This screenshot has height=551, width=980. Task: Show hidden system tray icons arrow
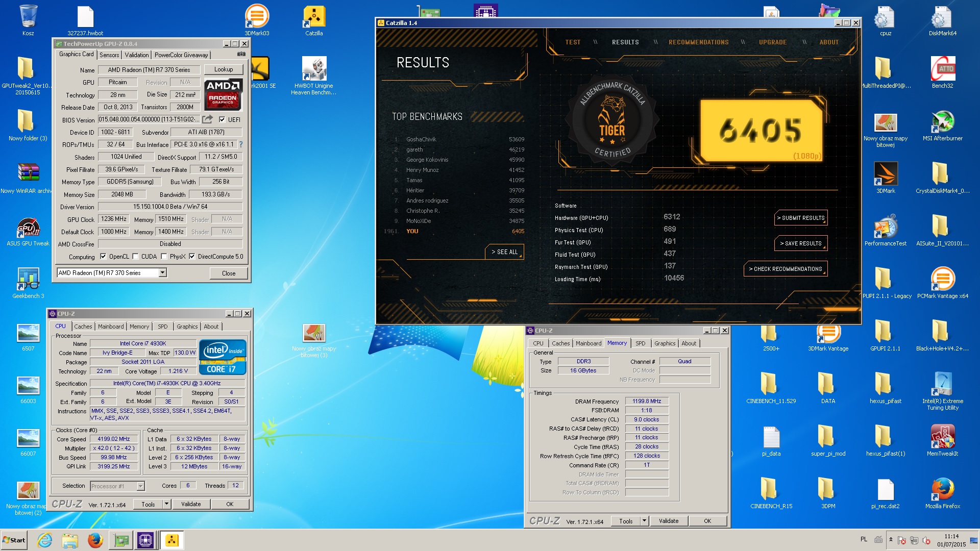coord(891,540)
